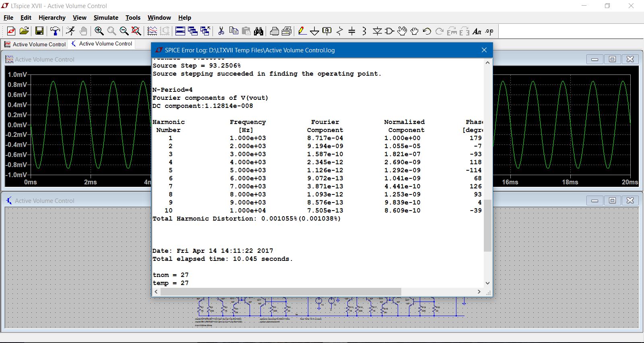644x343 pixels.
Task: Click the Total Harmonic Distortion result line
Action: 246,219
